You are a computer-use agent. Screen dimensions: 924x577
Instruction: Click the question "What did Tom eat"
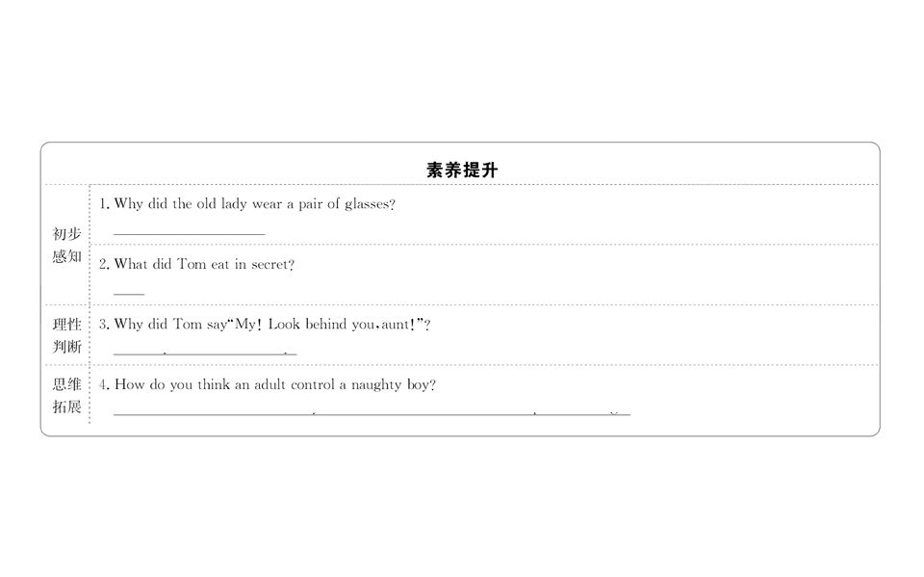(x=203, y=264)
